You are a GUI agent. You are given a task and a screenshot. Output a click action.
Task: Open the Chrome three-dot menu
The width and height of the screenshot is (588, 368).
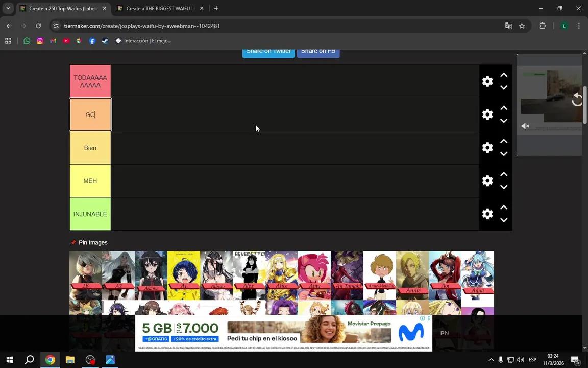579,26
